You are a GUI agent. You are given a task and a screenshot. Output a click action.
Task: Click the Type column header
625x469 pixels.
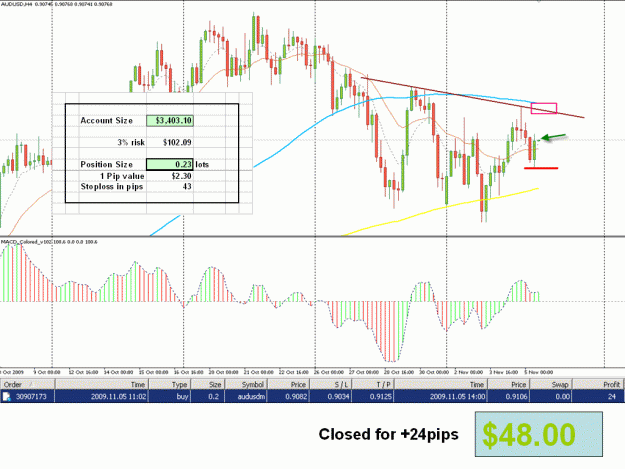169,385
